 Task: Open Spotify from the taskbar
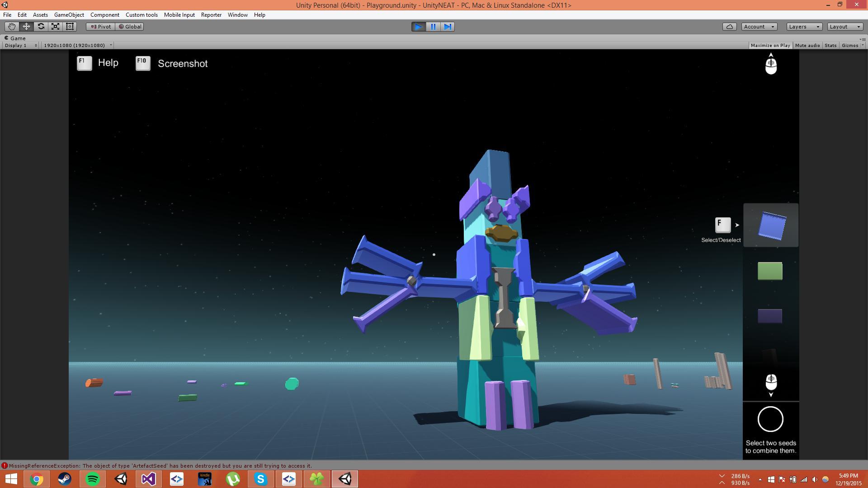93,479
